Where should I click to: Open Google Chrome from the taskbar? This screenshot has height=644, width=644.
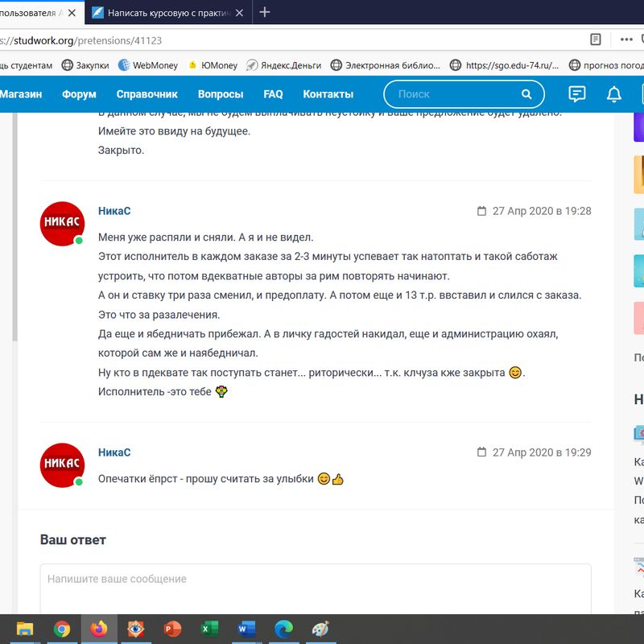click(x=62, y=629)
